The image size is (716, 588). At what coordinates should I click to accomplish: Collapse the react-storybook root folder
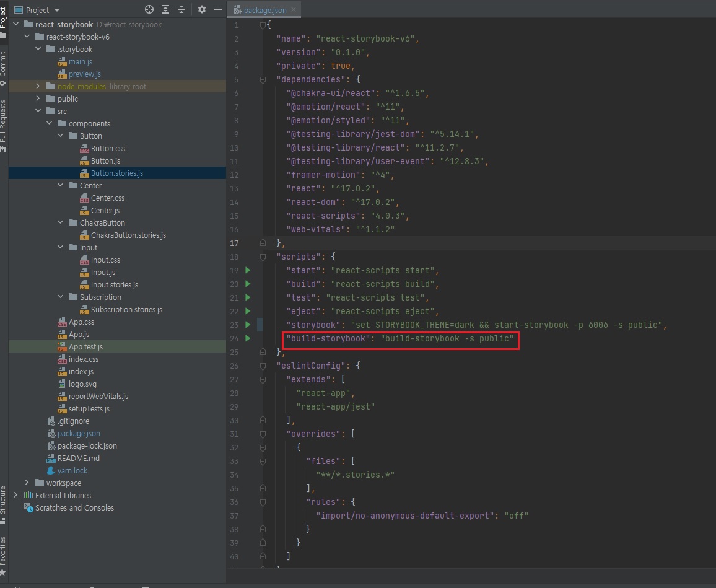(x=16, y=24)
